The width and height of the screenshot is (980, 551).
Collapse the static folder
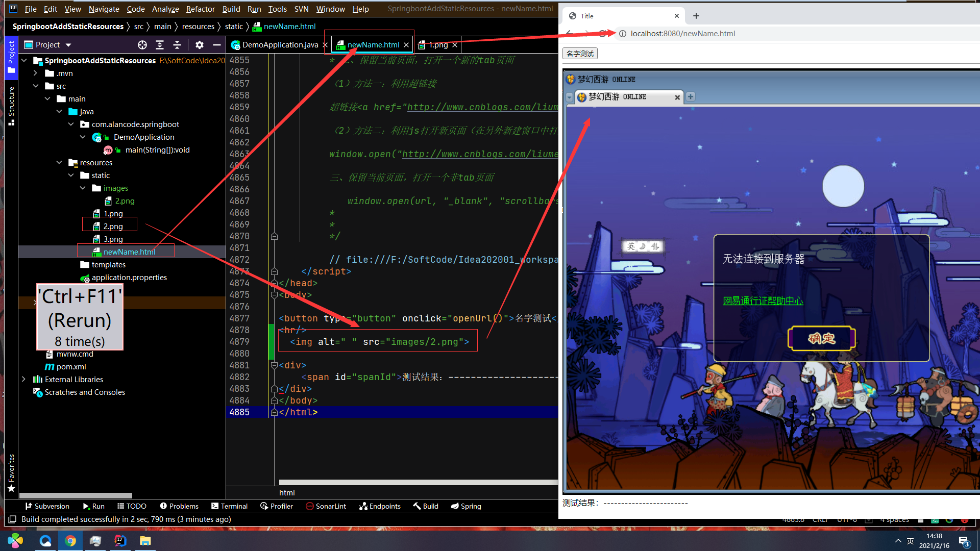point(71,175)
